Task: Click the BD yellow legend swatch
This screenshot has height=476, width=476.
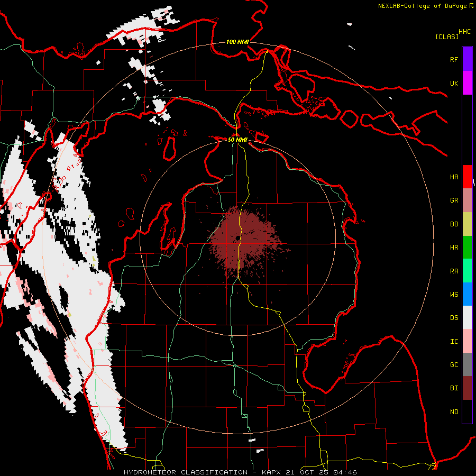Action: pyautogui.click(x=467, y=224)
